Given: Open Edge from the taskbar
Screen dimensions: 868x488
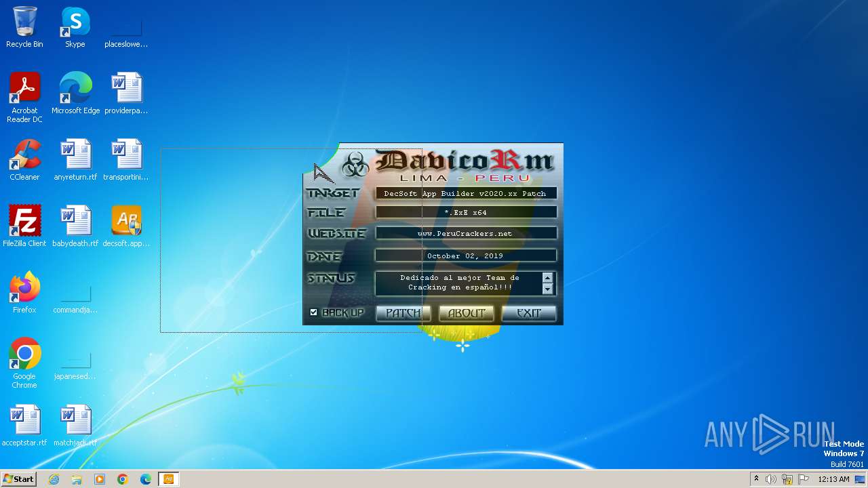Looking at the screenshot, I should coord(146,479).
